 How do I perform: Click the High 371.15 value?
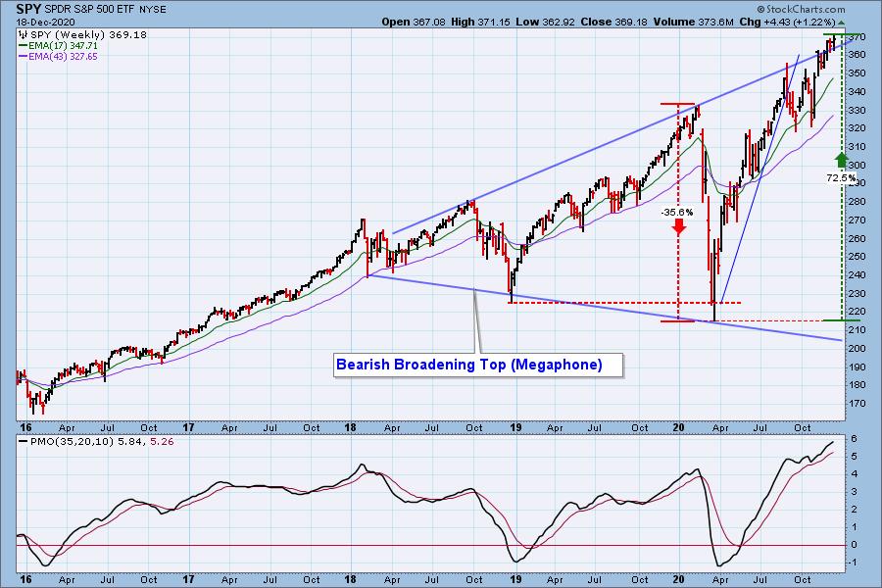pyautogui.click(x=480, y=22)
